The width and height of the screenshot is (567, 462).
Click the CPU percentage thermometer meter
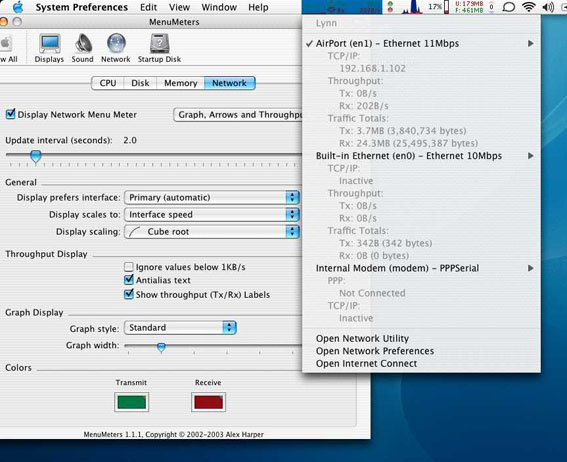[x=438, y=7]
